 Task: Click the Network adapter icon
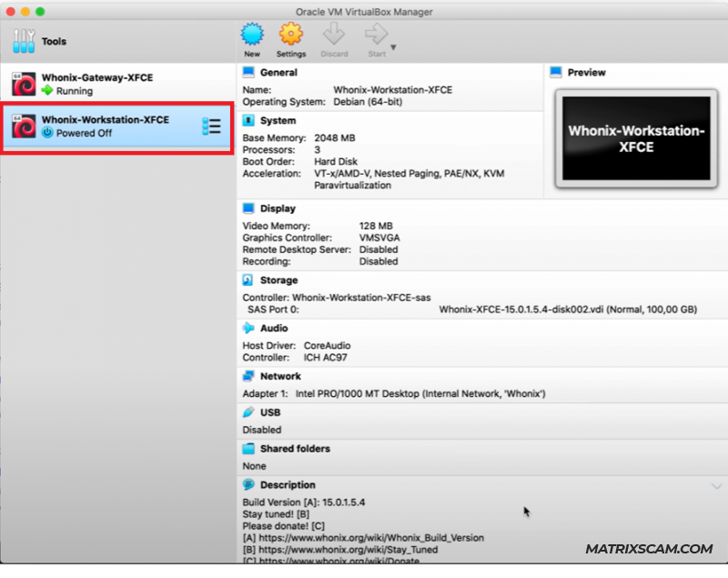248,376
